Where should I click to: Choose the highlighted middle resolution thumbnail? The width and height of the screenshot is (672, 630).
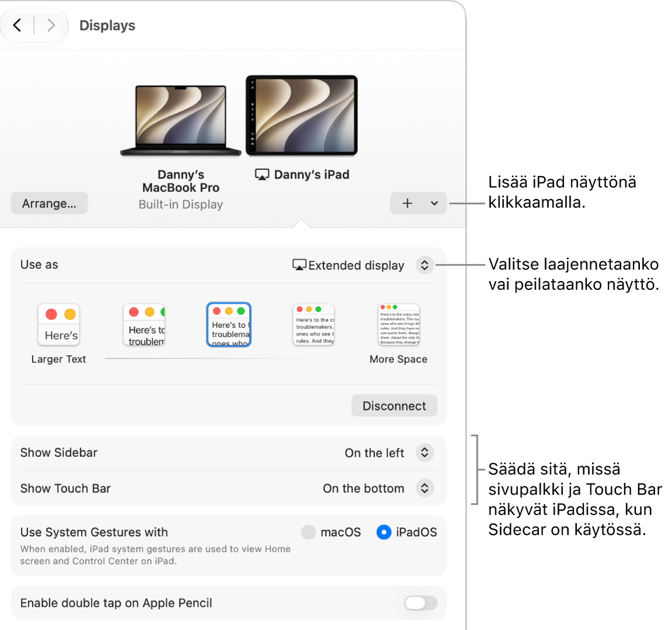click(x=229, y=325)
